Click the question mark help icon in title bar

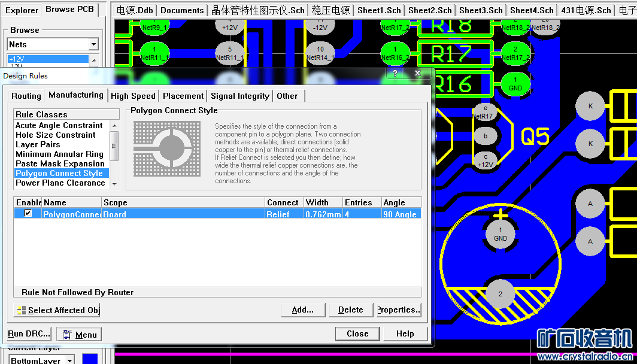click(395, 73)
